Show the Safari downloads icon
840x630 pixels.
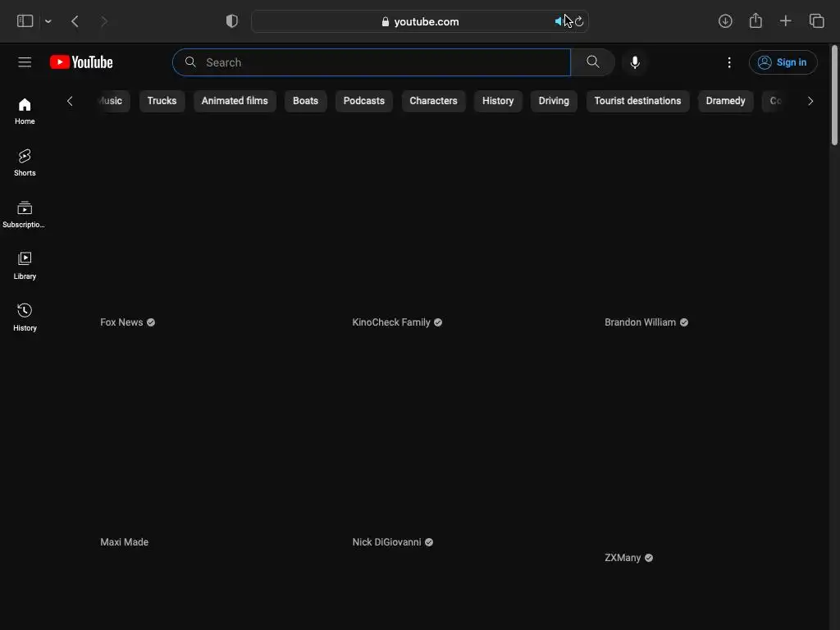725,21
